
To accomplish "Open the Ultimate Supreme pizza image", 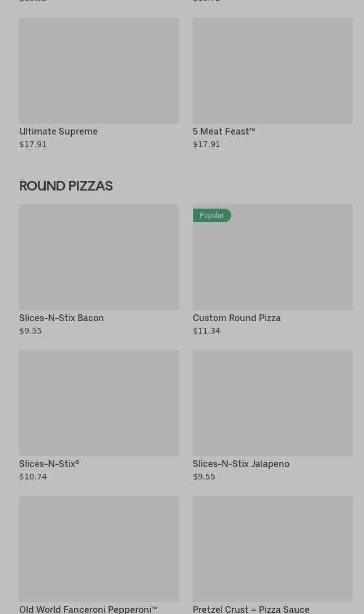I will tap(99, 71).
